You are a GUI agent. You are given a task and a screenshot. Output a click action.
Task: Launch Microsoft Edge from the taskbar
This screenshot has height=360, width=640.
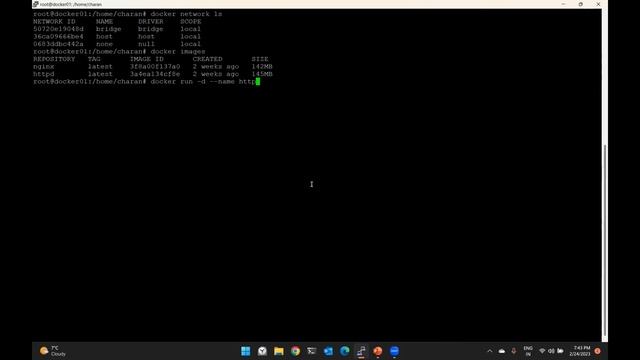(345, 351)
